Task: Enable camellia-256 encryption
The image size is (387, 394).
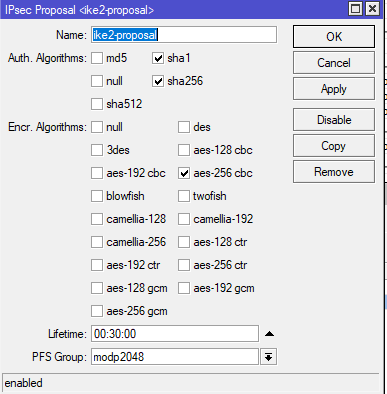Action: click(97, 242)
